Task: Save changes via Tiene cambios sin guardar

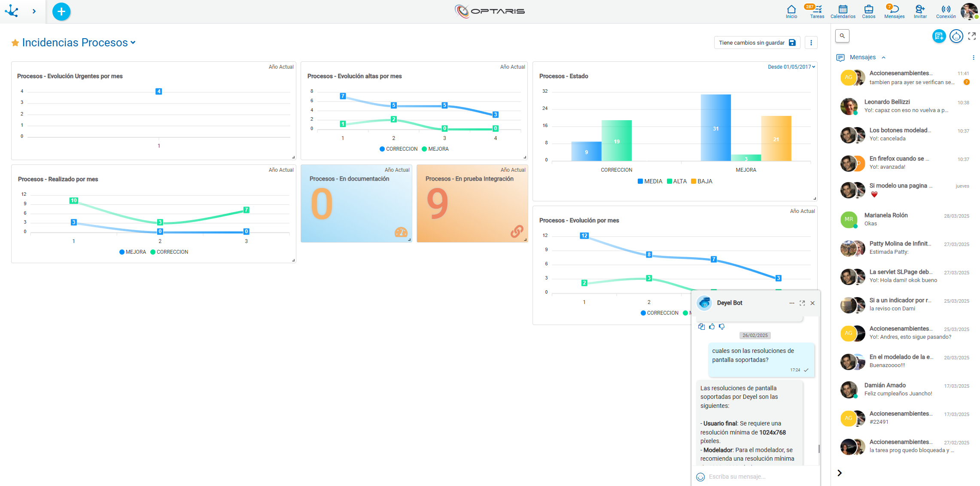Action: [757, 43]
